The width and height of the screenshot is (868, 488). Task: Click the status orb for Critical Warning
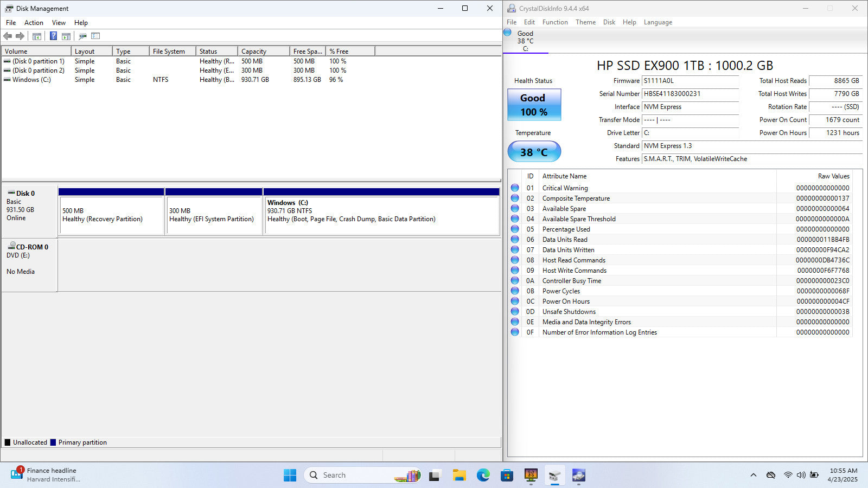click(515, 188)
